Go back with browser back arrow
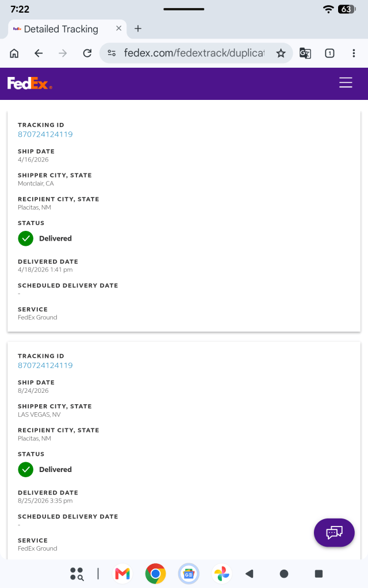Viewport: 368px width, 588px height. coord(39,53)
